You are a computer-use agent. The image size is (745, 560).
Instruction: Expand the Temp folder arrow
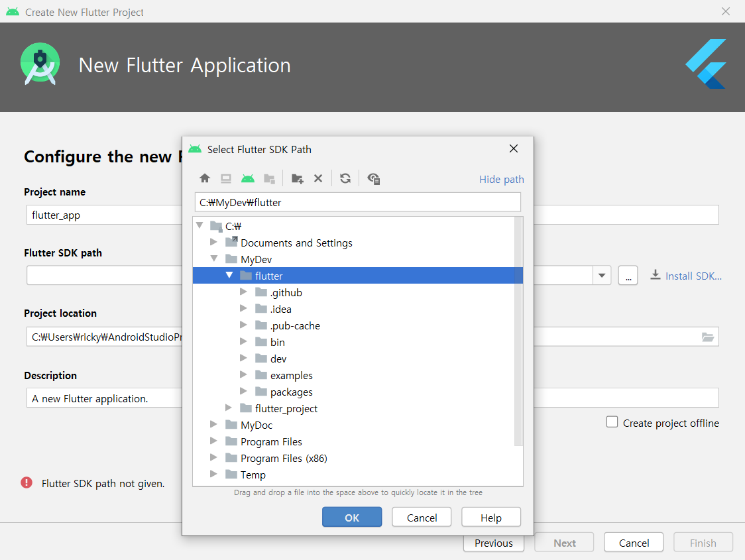pos(214,474)
